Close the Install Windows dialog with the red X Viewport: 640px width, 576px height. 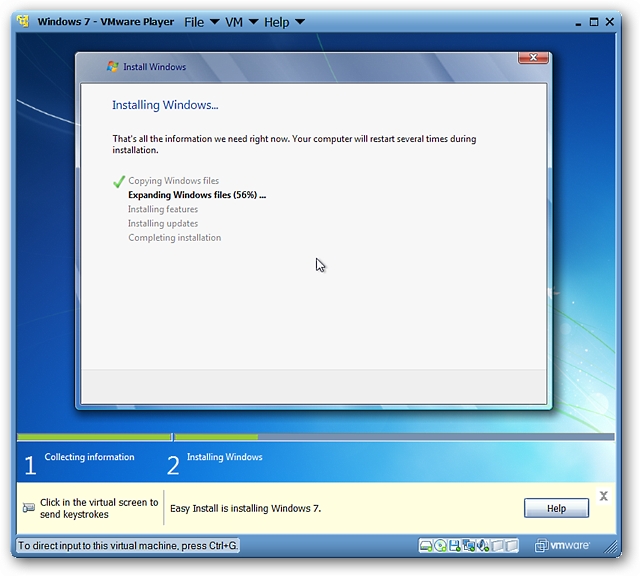pos(533,58)
